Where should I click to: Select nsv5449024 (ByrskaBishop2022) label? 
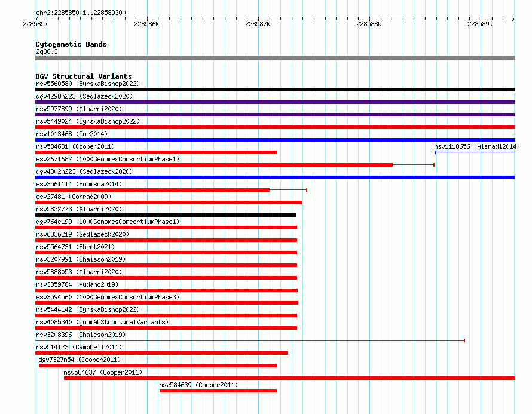[88, 121]
